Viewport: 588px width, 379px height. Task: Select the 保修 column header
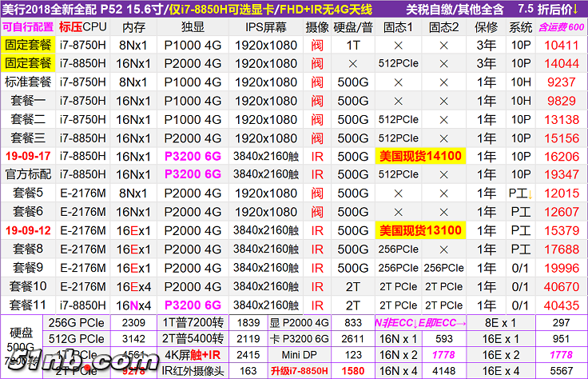click(x=486, y=27)
